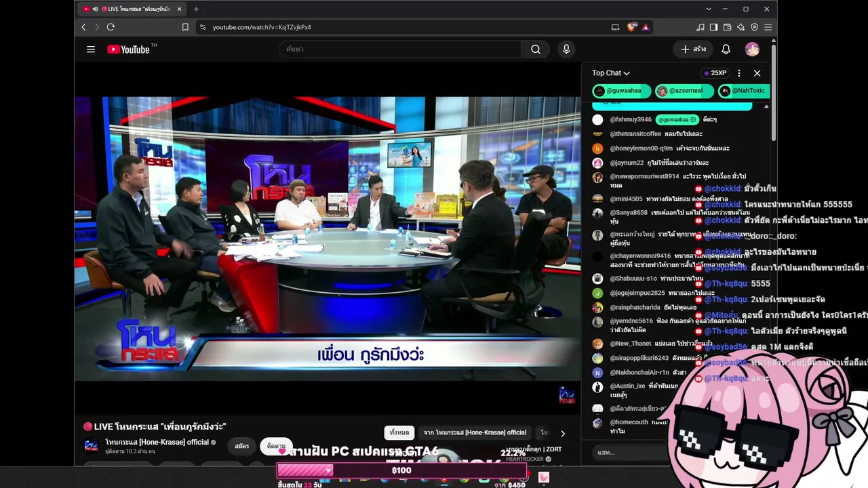
Task: Open the browser media playlist music icon
Action: pos(701,27)
